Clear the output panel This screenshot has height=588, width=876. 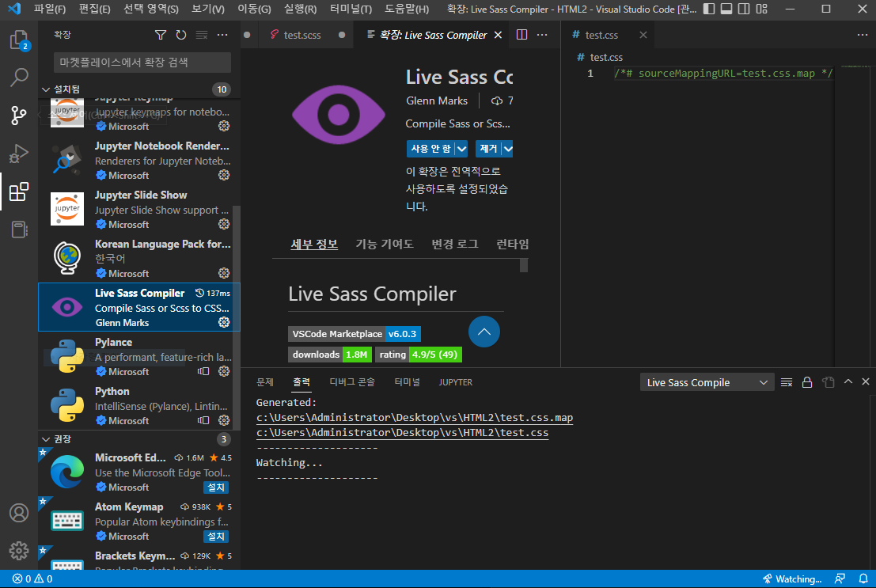[787, 382]
